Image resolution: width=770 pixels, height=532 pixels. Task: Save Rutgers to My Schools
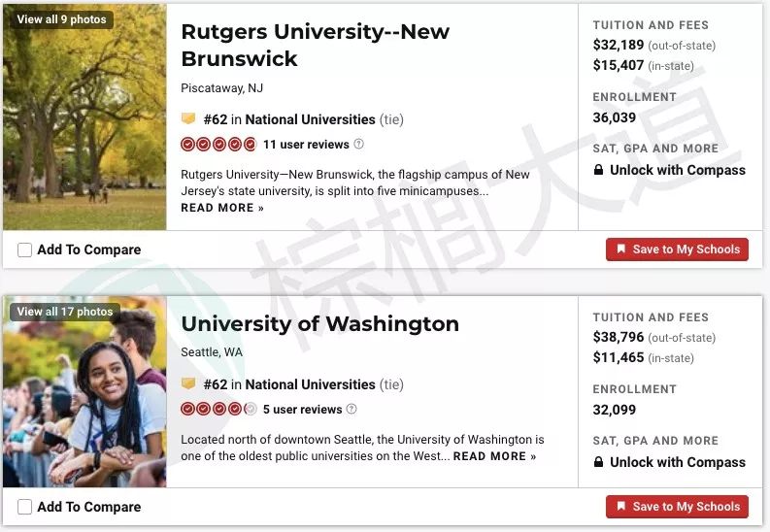[x=677, y=249]
